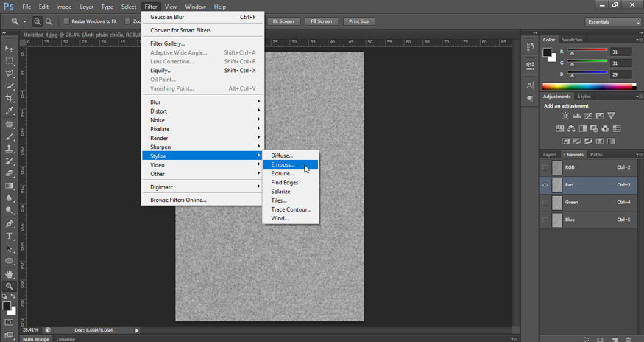
Task: Open the Image menu
Action: 63,7
